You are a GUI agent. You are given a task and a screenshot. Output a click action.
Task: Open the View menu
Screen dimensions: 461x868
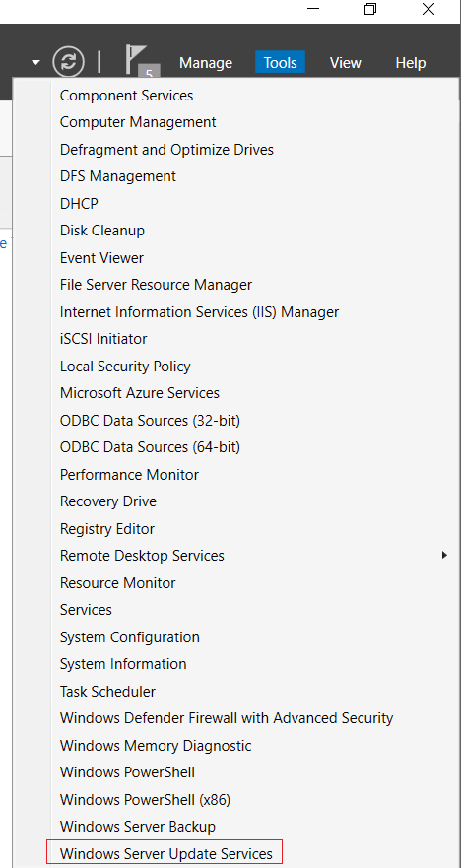tap(346, 62)
